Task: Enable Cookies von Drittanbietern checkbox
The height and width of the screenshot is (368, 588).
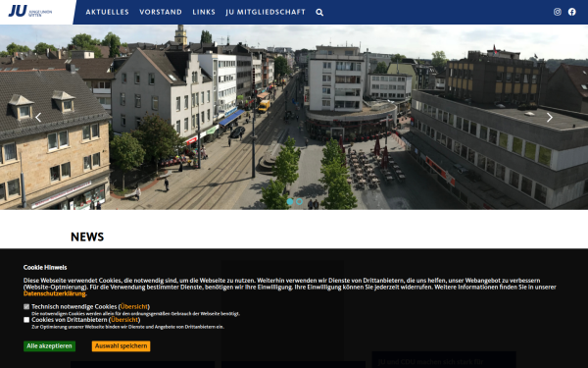Action: tap(26, 320)
